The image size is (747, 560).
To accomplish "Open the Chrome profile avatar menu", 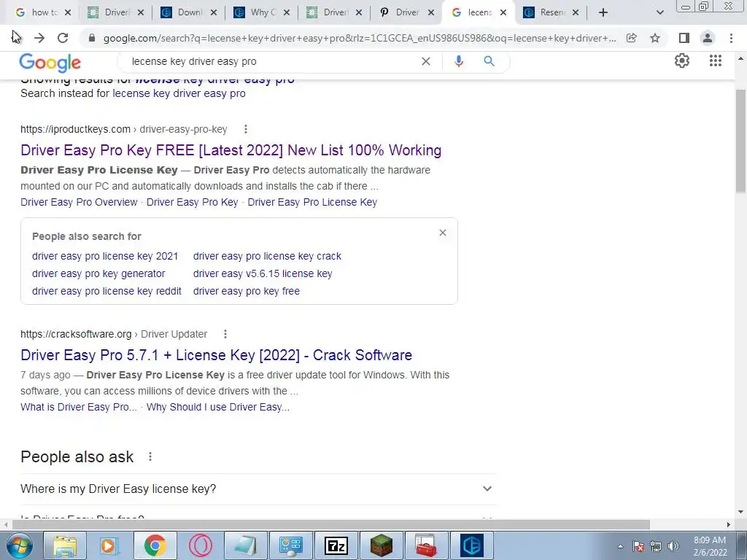I will pos(708,38).
